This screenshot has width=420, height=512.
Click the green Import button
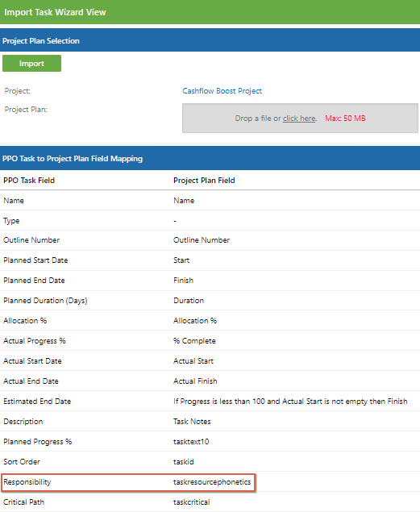pos(31,64)
